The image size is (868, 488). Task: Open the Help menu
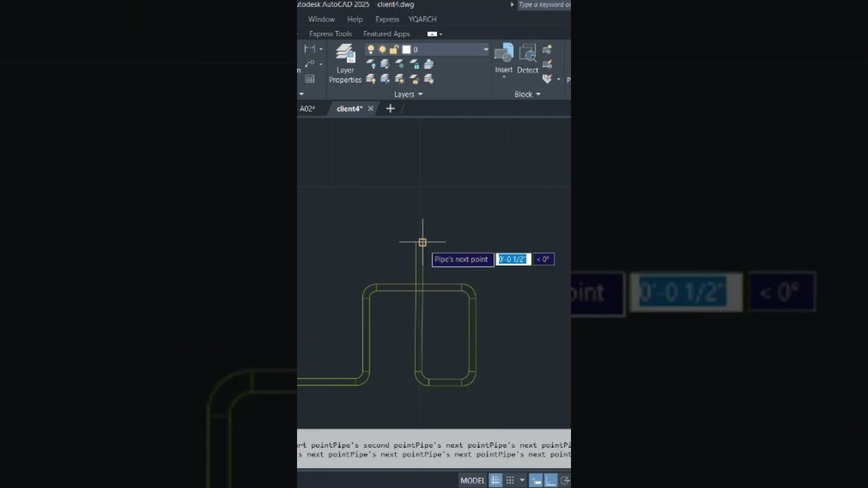tap(355, 20)
